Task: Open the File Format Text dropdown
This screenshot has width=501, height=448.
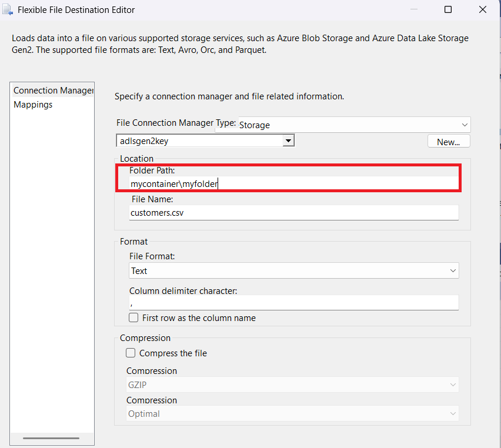Action: 453,270
